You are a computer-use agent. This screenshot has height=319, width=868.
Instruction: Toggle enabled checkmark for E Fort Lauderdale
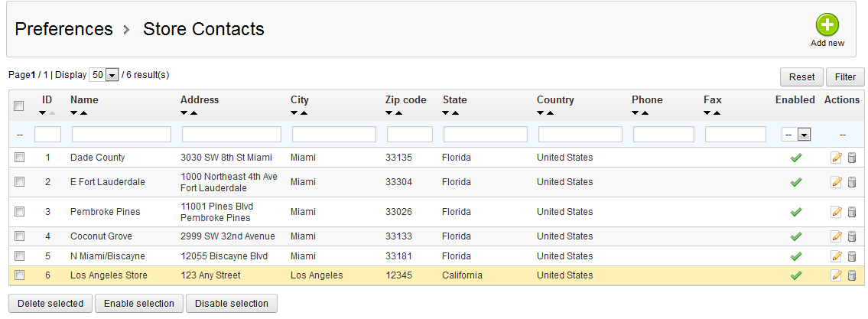pyautogui.click(x=796, y=181)
